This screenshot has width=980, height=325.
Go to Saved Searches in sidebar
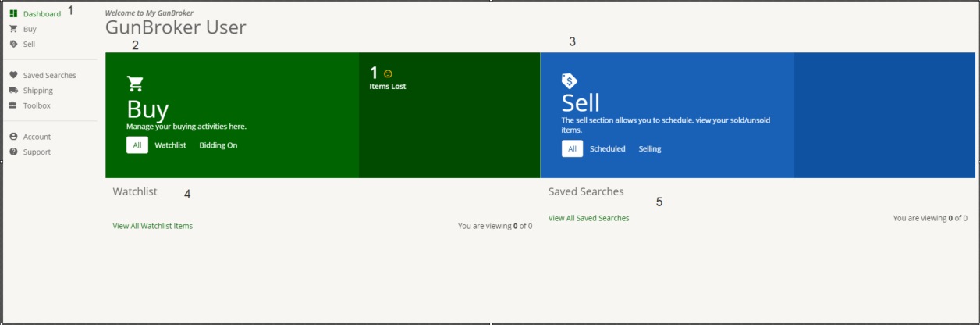50,75
